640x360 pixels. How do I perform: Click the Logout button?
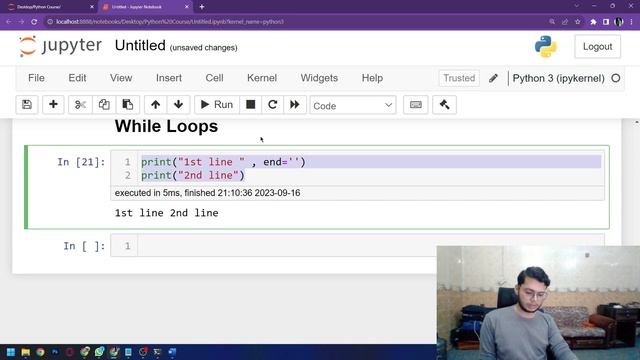coord(598,47)
